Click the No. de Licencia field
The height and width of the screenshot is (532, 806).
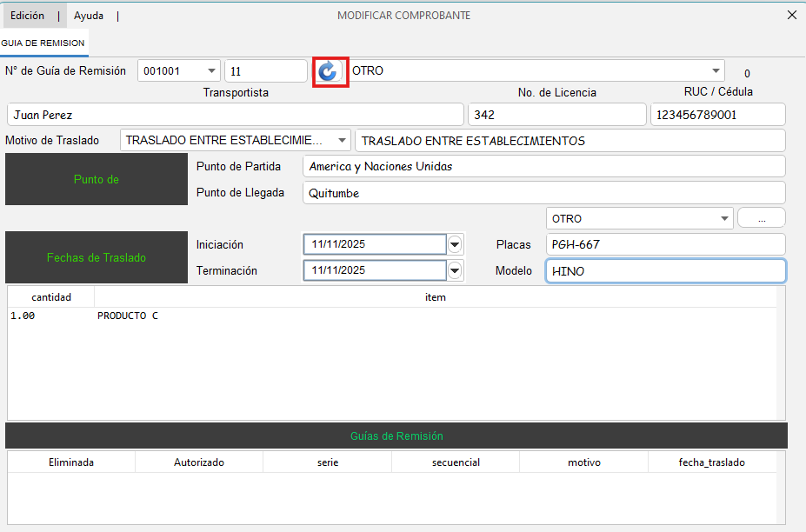[x=556, y=115]
